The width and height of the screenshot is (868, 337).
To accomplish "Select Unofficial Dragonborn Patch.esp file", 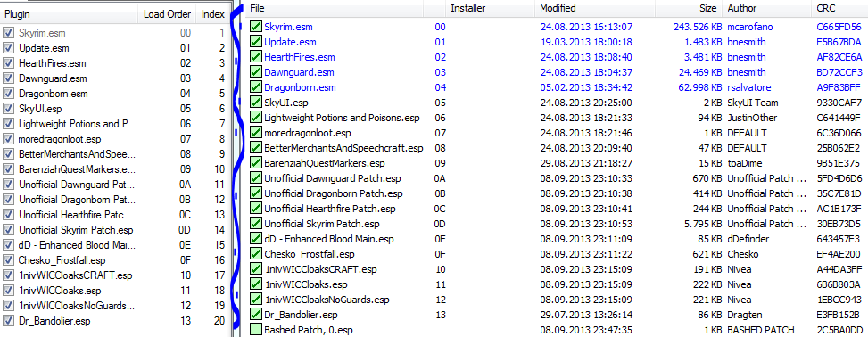I will (x=334, y=193).
